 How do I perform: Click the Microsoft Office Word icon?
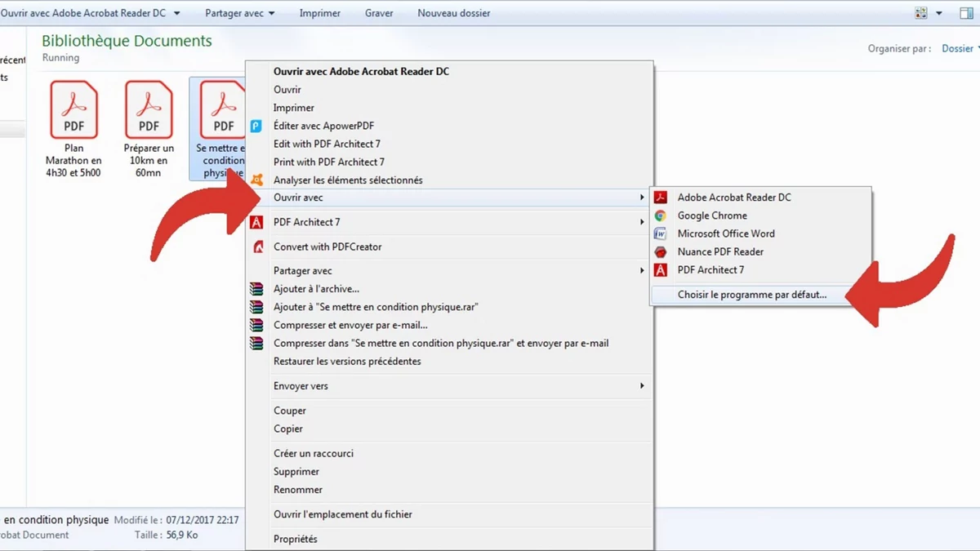[660, 233]
